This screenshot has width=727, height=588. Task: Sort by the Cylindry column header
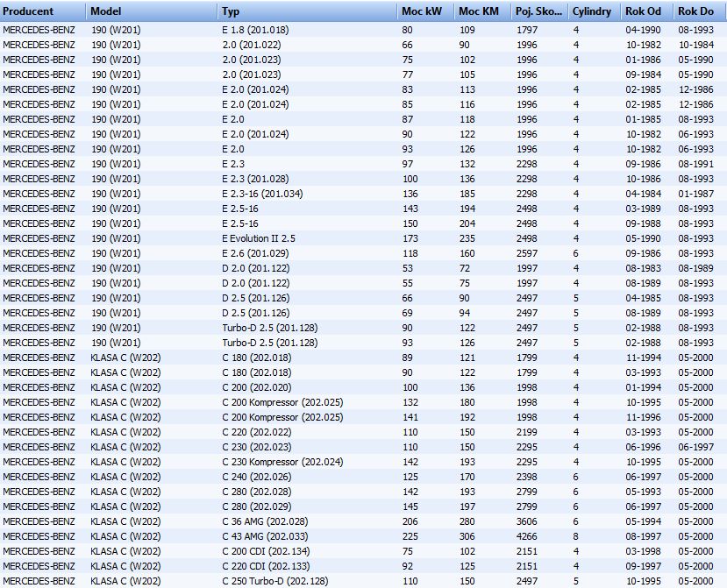point(594,11)
